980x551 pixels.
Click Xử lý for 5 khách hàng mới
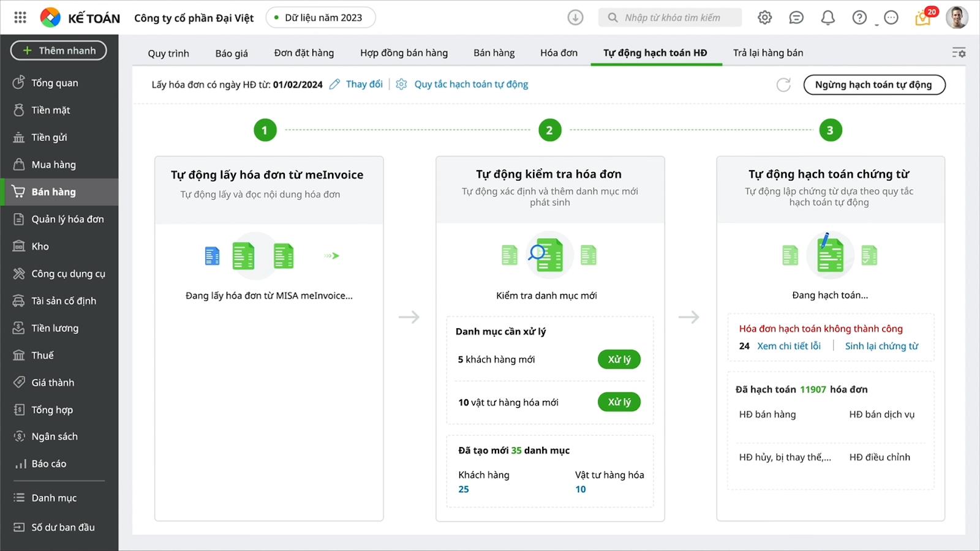point(619,359)
